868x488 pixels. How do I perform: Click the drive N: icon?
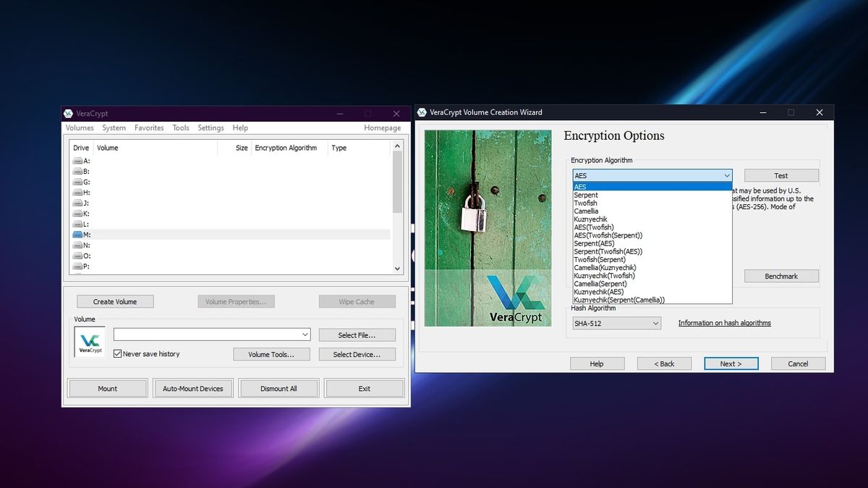pyautogui.click(x=78, y=245)
